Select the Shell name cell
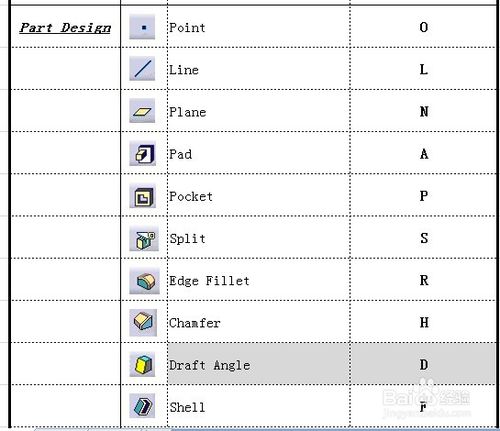Image resolution: width=500 pixels, height=431 pixels. click(x=259, y=406)
